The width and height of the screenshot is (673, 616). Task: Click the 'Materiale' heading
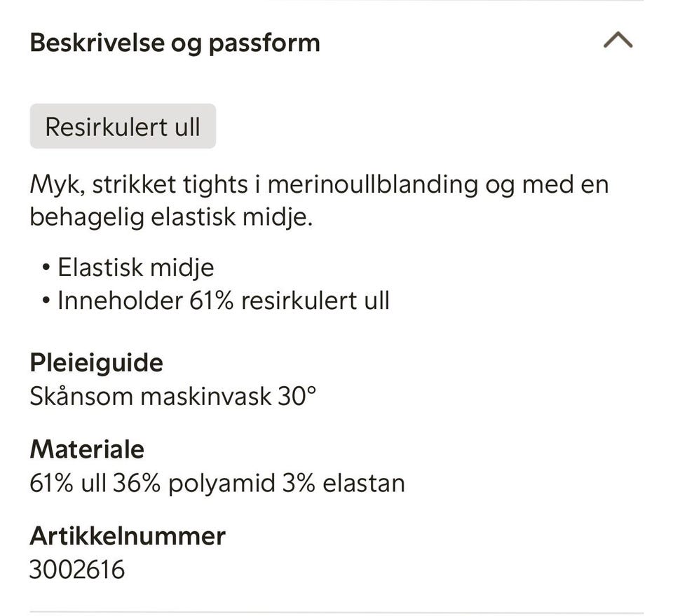pos(87,449)
